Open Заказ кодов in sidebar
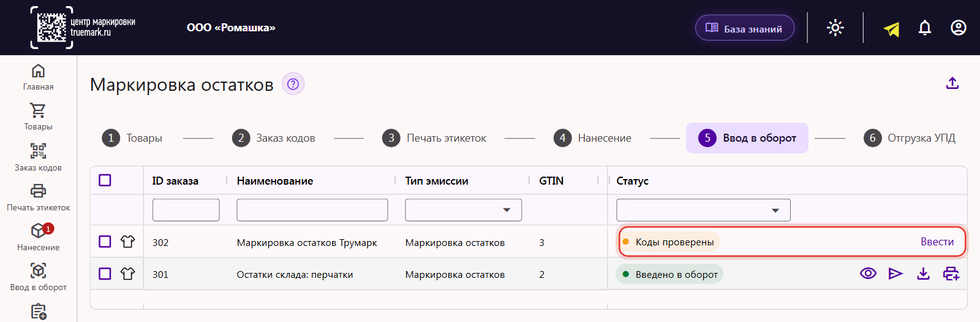The image size is (980, 322). (38, 158)
